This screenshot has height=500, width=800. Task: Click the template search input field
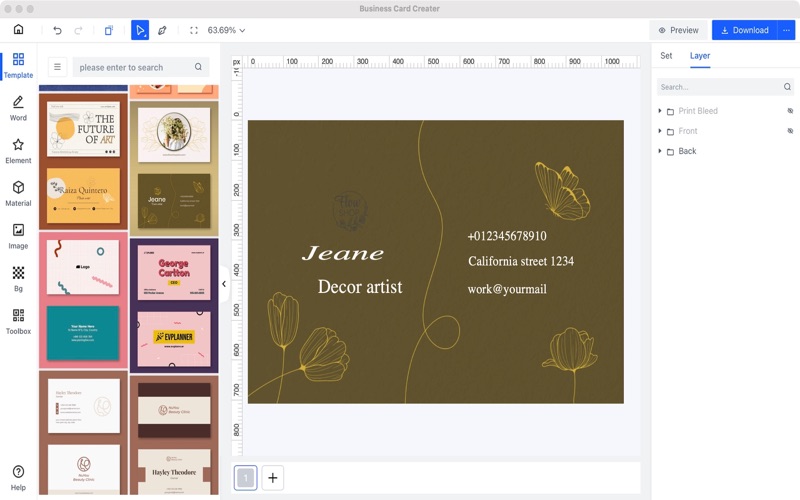coord(134,67)
